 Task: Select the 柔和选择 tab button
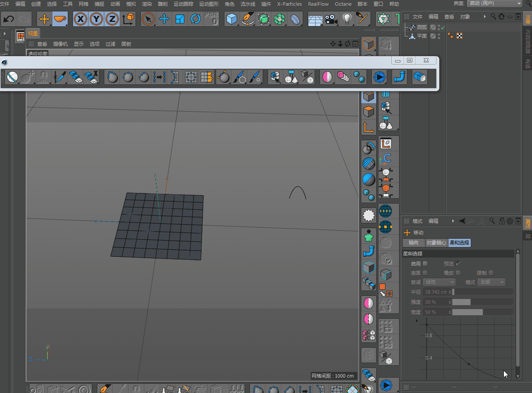(459, 243)
